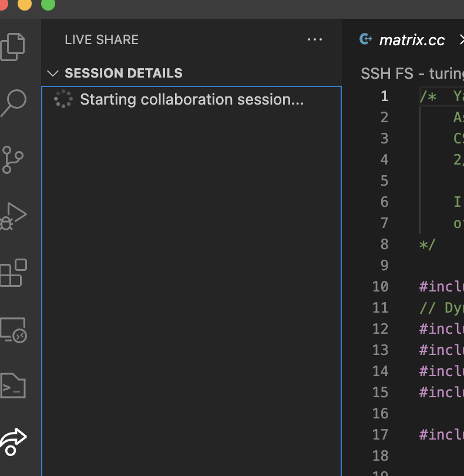Click the C++ file icon on matrix.cc tab
Screen dimensions: 464x476
click(x=365, y=39)
